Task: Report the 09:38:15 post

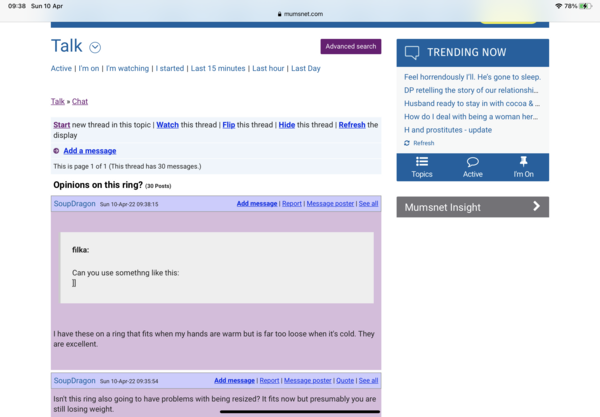Action: (292, 204)
